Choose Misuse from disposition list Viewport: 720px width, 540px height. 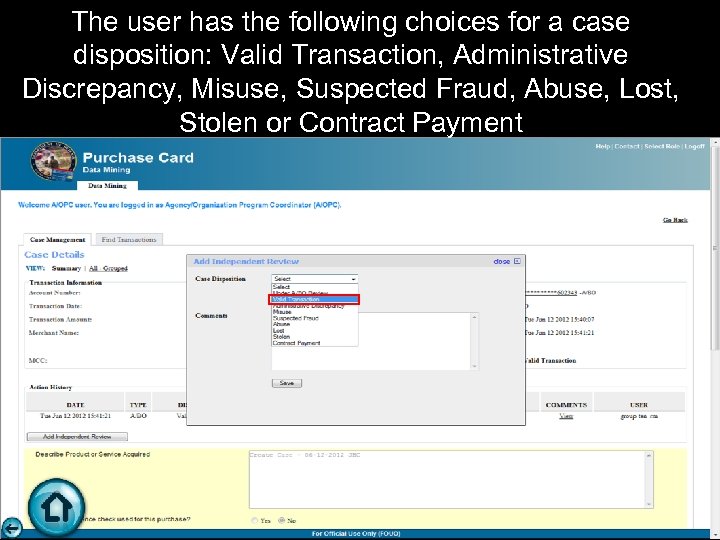tap(315, 312)
